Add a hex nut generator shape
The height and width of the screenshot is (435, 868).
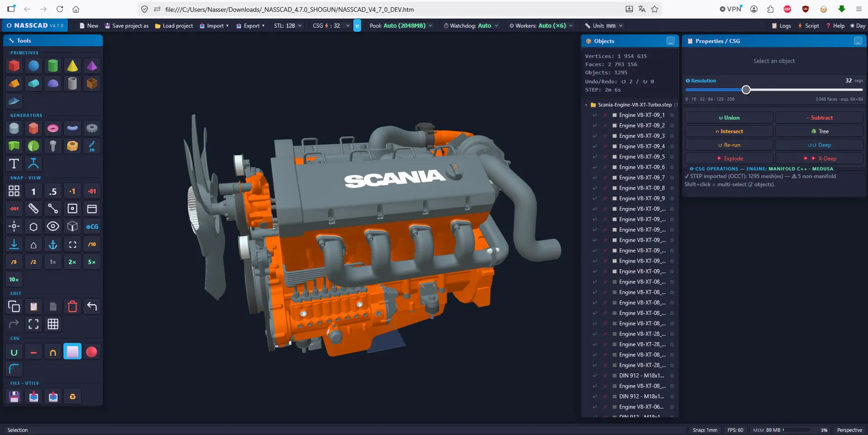point(72,146)
